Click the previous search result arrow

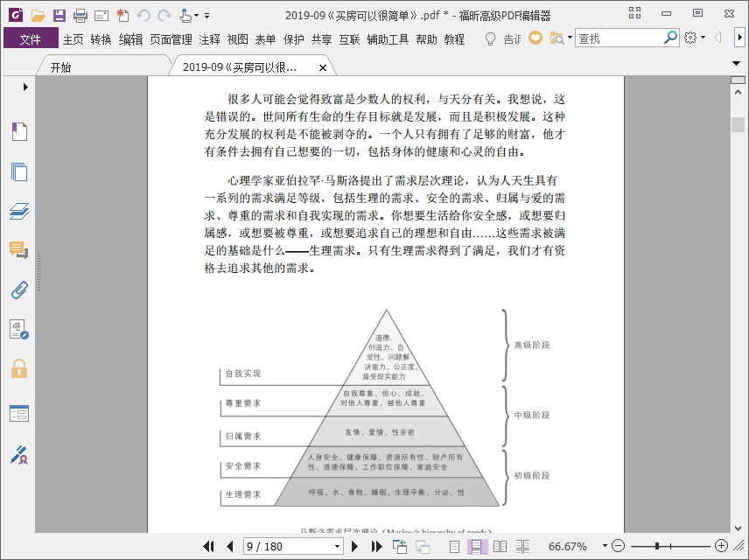point(717,38)
